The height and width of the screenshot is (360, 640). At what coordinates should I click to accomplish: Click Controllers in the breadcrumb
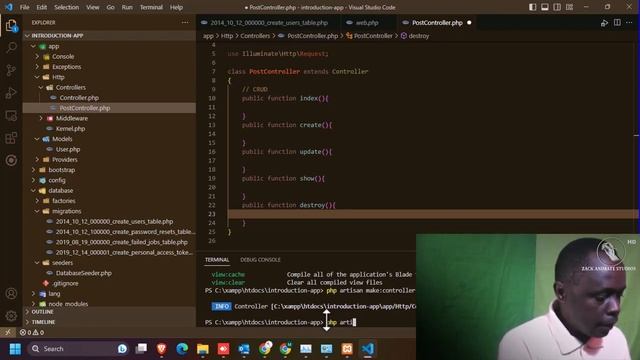[255, 36]
